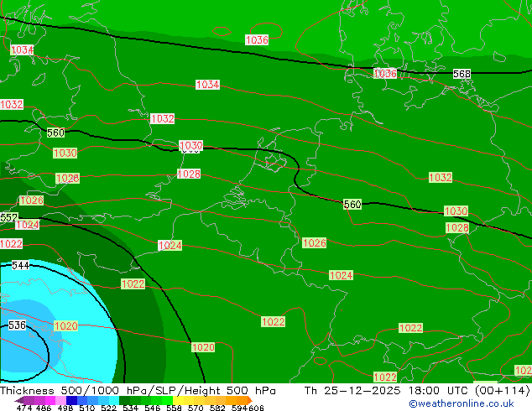This screenshot has width=532, height=411.
Task: Select the darkest green swatch above 534
Action: pyautogui.click(x=125, y=400)
